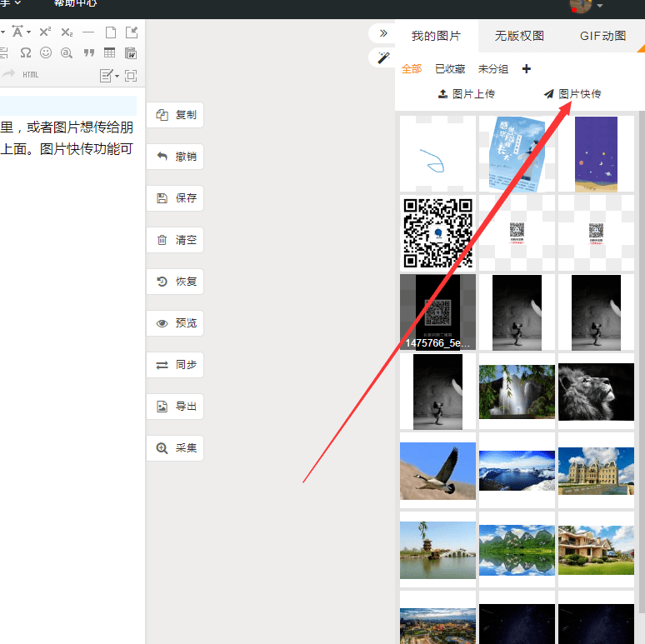Click the magic wand icon
This screenshot has width=645, height=644.
tap(383, 57)
